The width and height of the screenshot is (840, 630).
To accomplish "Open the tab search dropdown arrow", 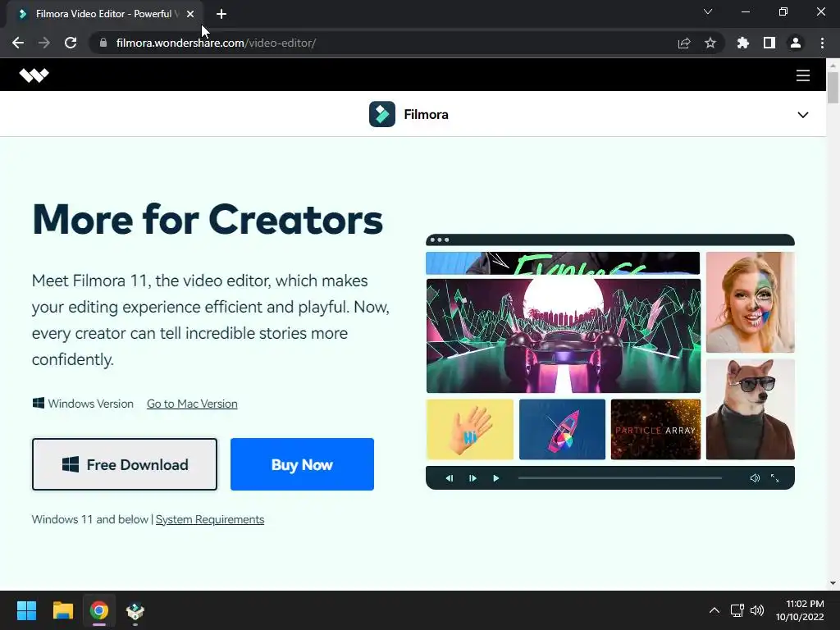I will tap(708, 11).
